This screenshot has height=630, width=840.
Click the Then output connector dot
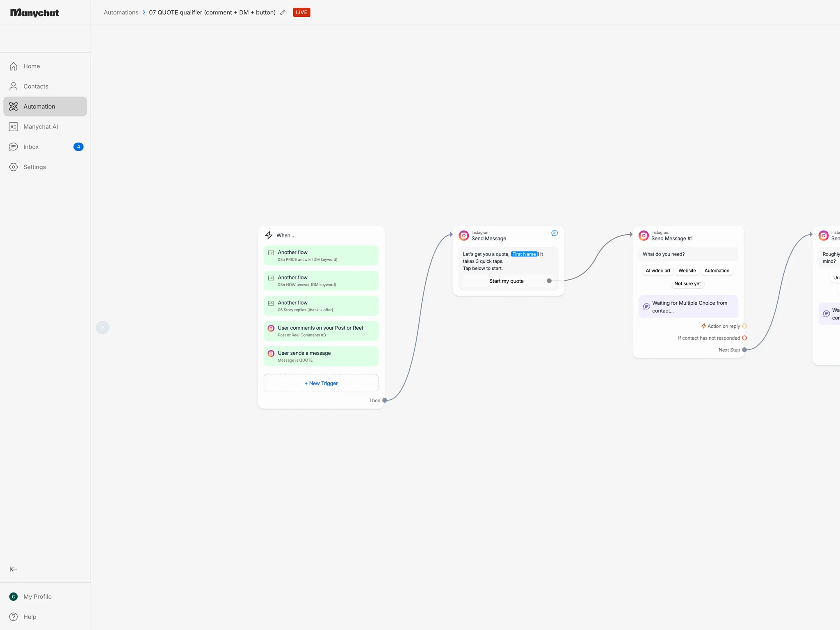(x=385, y=400)
